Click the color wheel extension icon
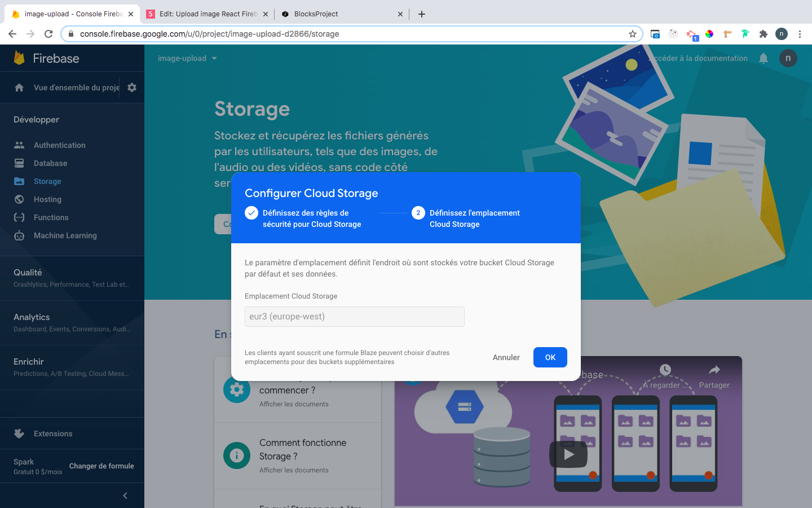Image resolution: width=812 pixels, height=508 pixels. pyautogui.click(x=709, y=34)
